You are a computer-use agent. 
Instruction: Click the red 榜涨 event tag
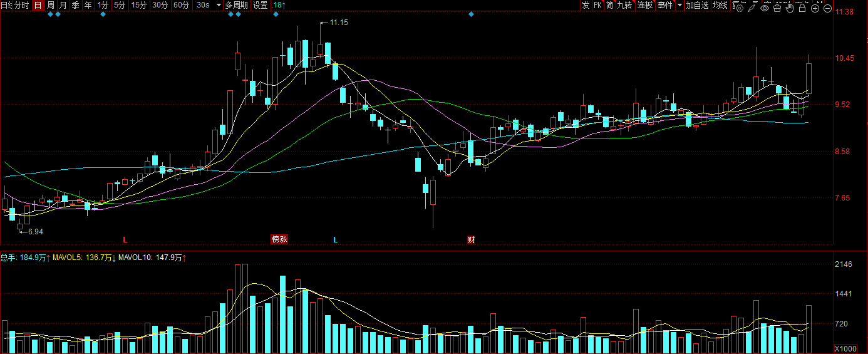(x=279, y=239)
